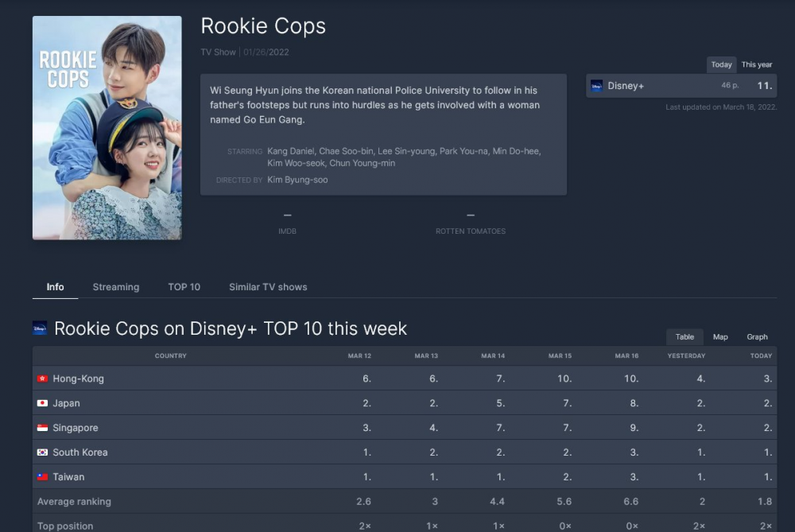Click the Japan flag icon
The width and height of the screenshot is (795, 532).
pyautogui.click(x=43, y=403)
